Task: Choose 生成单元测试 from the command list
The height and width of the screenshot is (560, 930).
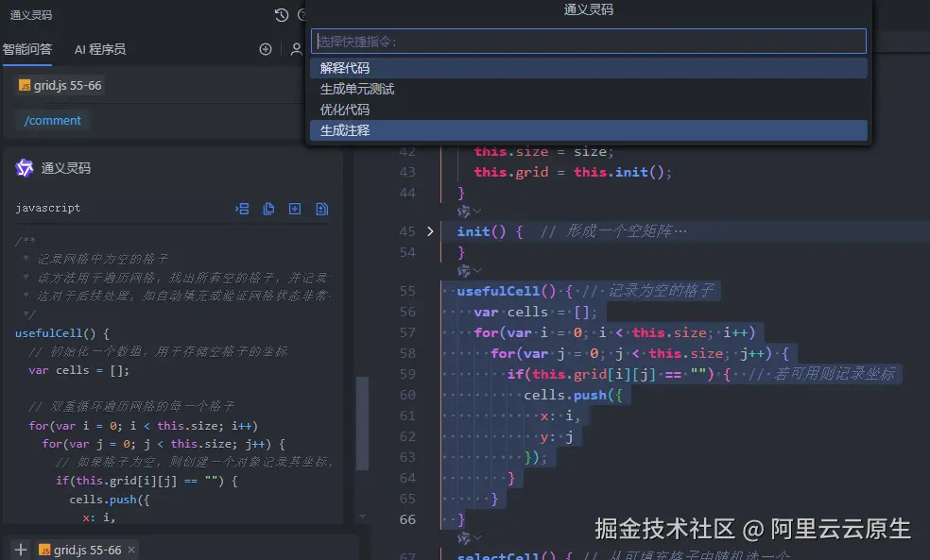Action: point(589,89)
